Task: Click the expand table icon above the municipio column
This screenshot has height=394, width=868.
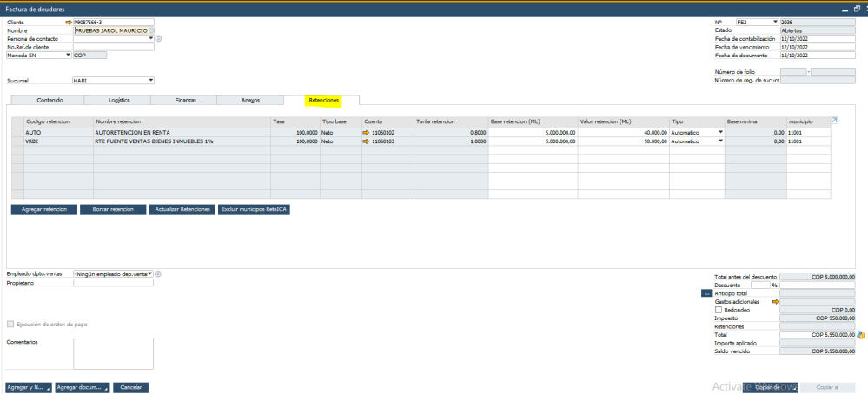Action: [834, 121]
